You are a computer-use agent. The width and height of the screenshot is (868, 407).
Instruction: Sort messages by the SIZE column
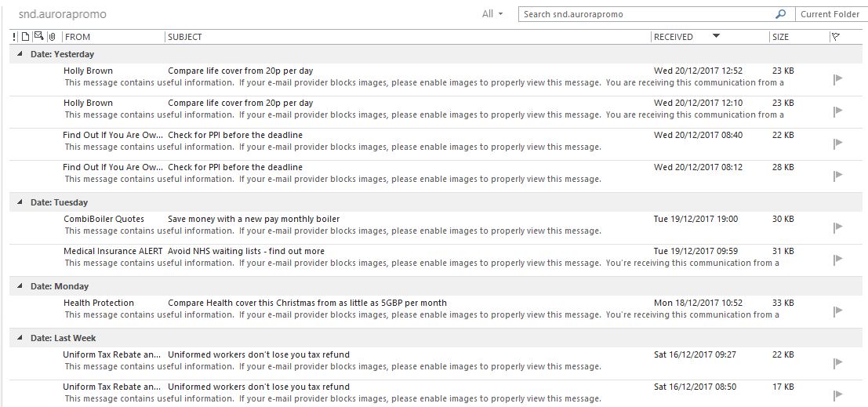coord(796,37)
